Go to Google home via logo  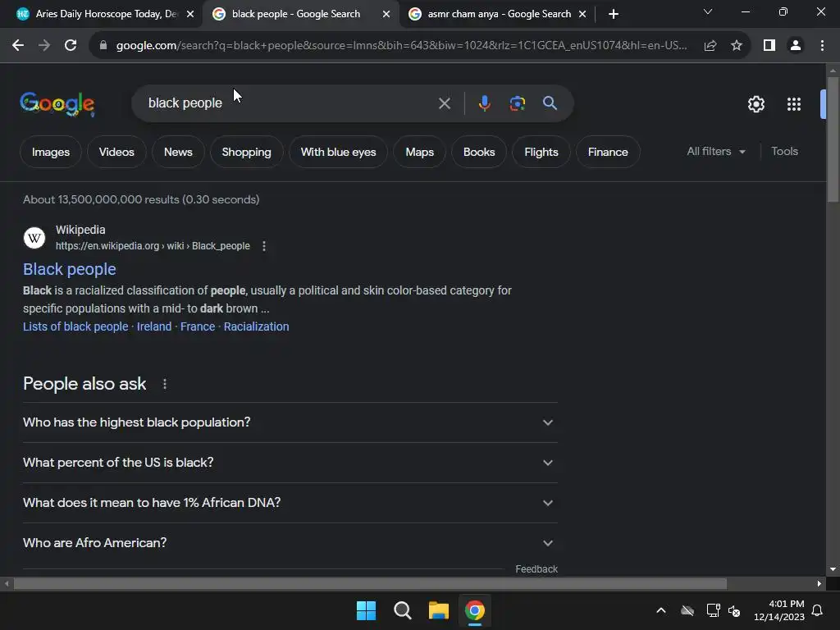pyautogui.click(x=57, y=104)
